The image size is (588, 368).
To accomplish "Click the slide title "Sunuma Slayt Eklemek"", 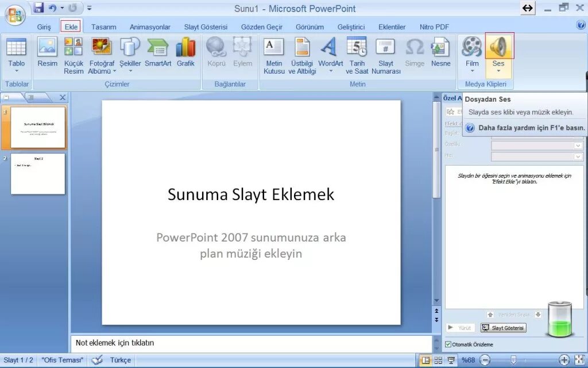I will [251, 194].
